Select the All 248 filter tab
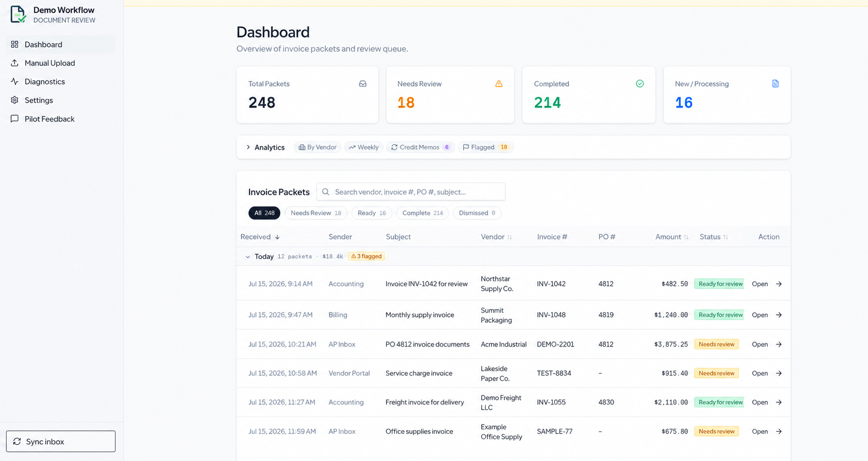Screen dimensions: 868x461 (x=264, y=213)
